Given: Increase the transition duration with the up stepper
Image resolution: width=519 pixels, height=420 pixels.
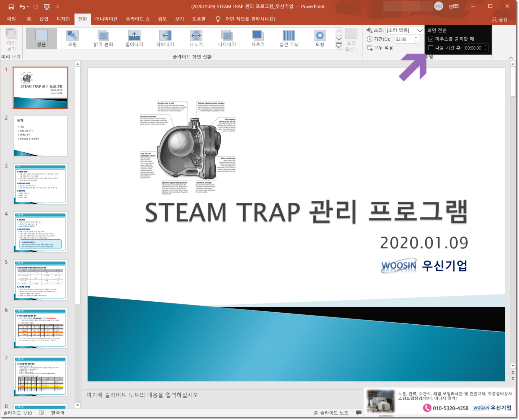Looking at the screenshot, I should (x=416, y=37).
